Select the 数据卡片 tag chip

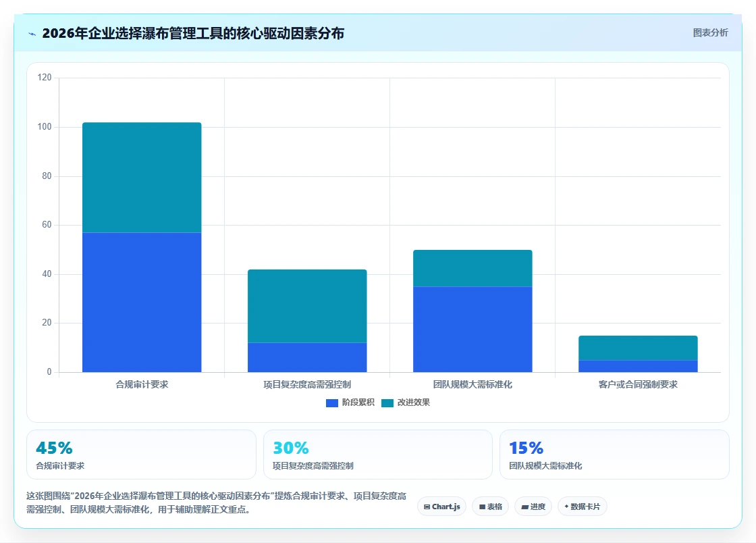pos(583,507)
